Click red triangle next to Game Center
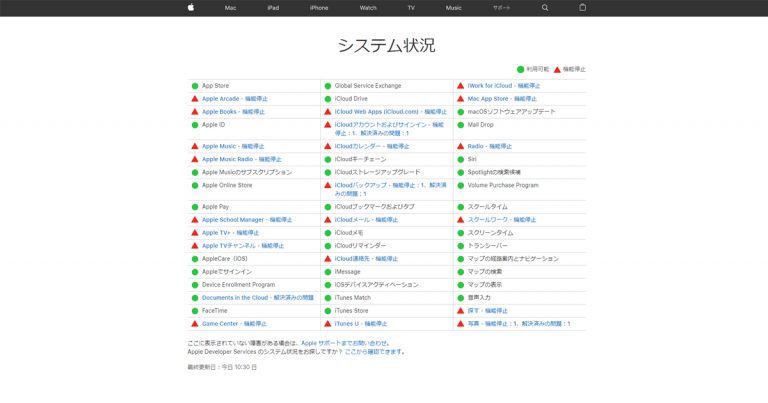Screen dimensions: 768x403 pyautogui.click(x=195, y=324)
